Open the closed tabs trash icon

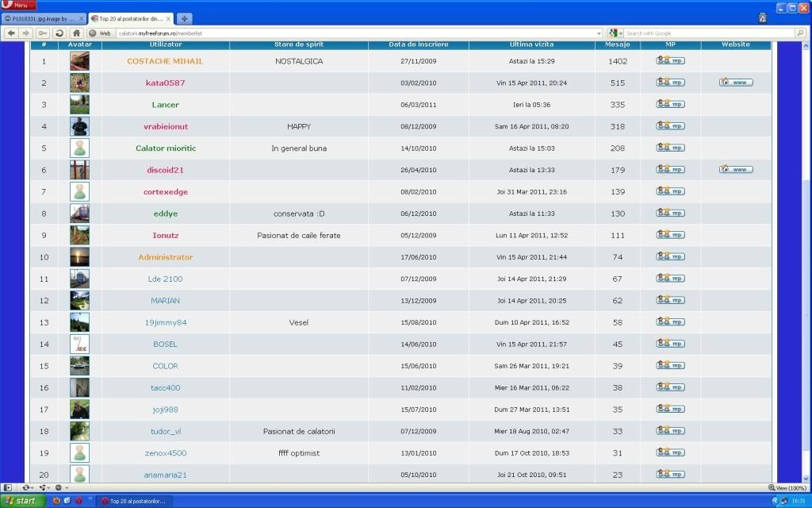(762, 18)
